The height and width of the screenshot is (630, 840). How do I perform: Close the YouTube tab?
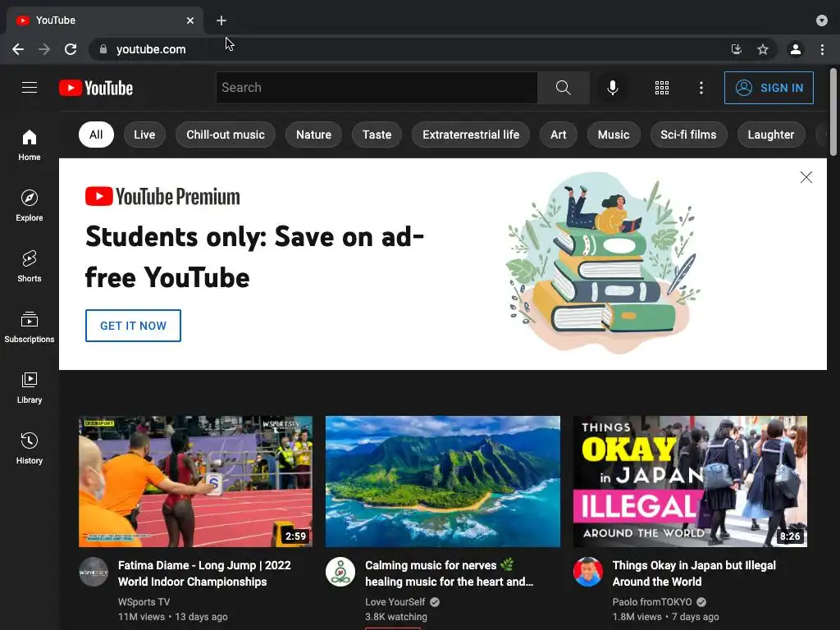click(190, 21)
